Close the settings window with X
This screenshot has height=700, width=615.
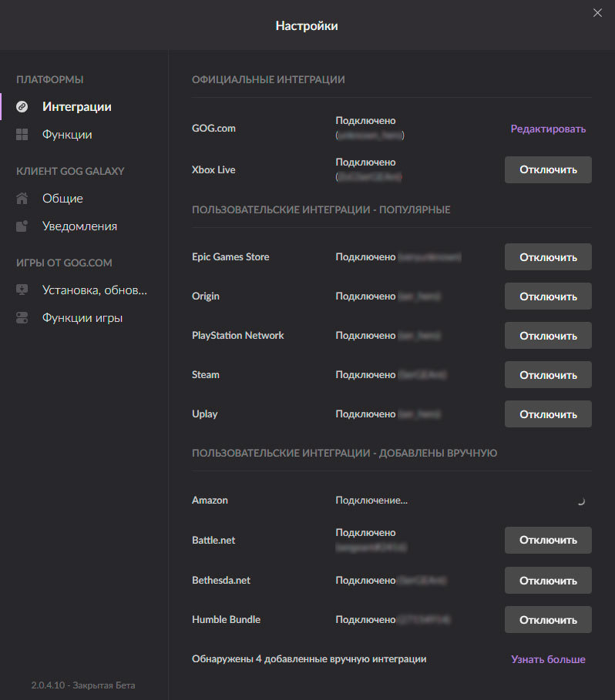click(x=597, y=12)
